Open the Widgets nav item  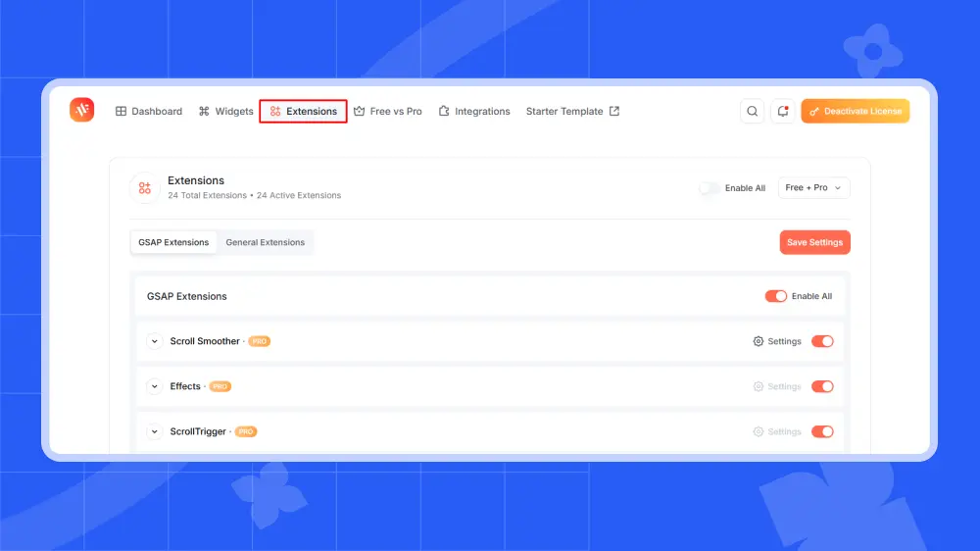[x=225, y=112]
